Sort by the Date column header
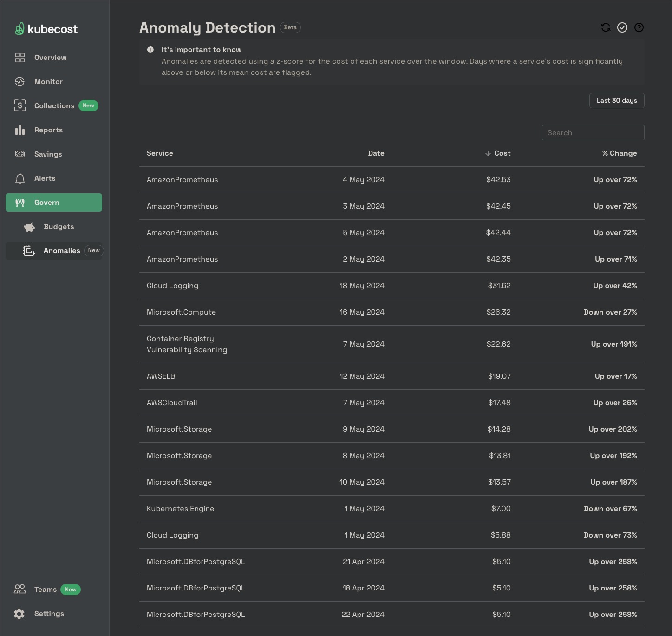Screen dimensions: 672x636 (x=376, y=153)
